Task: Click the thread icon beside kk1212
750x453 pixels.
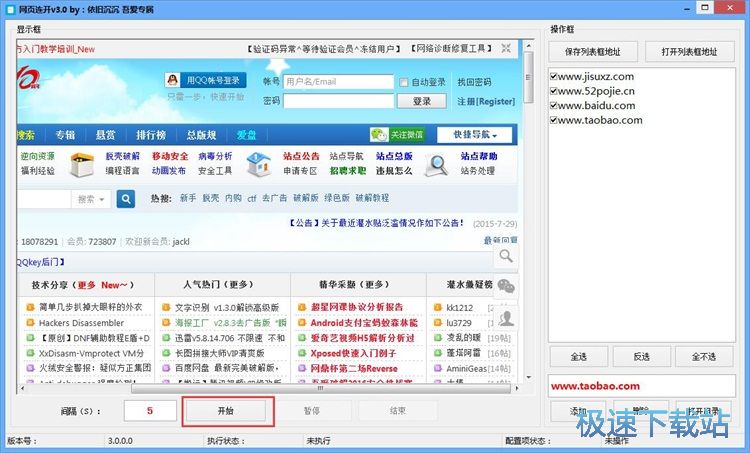Action: (x=437, y=307)
